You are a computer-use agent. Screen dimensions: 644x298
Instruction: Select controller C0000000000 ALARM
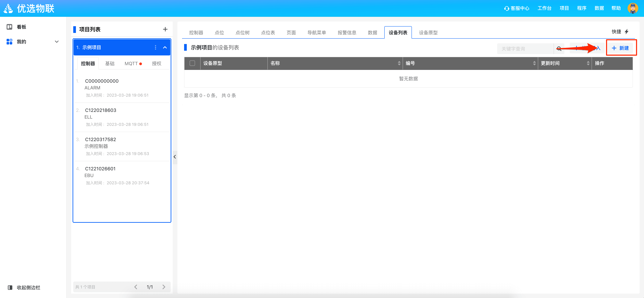tap(122, 88)
